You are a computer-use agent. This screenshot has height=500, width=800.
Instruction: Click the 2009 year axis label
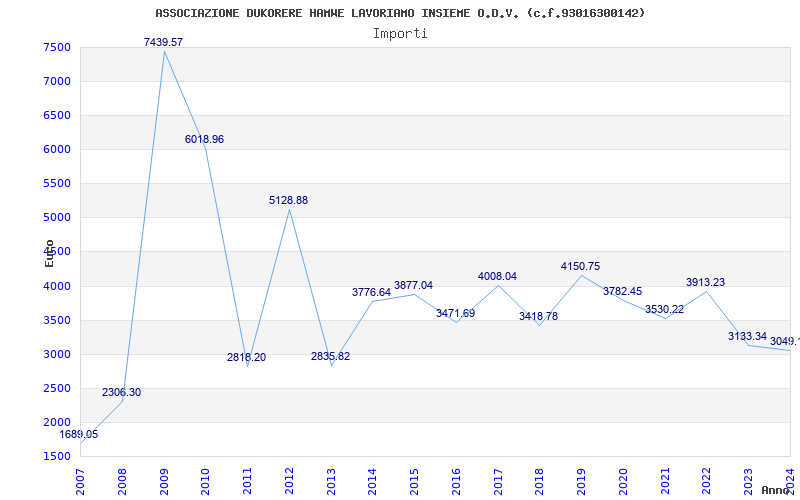(x=164, y=482)
